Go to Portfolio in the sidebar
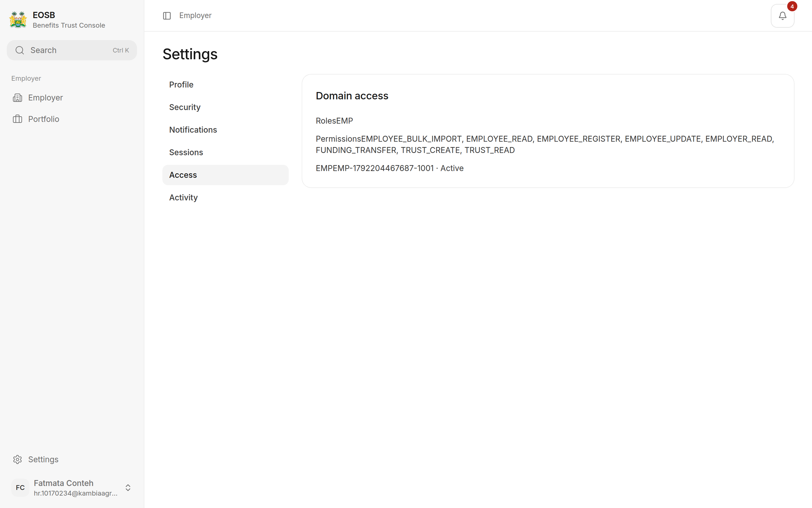The height and width of the screenshot is (508, 812). [72, 119]
